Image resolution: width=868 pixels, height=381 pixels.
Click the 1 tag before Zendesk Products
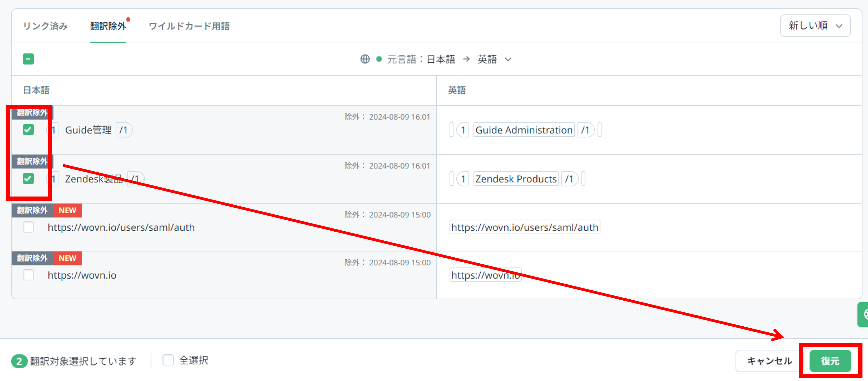[463, 179]
